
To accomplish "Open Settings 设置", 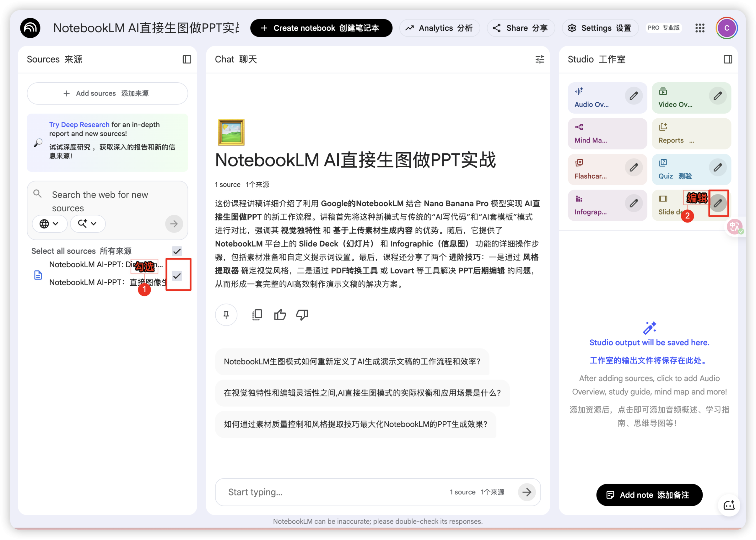I will tap(599, 28).
